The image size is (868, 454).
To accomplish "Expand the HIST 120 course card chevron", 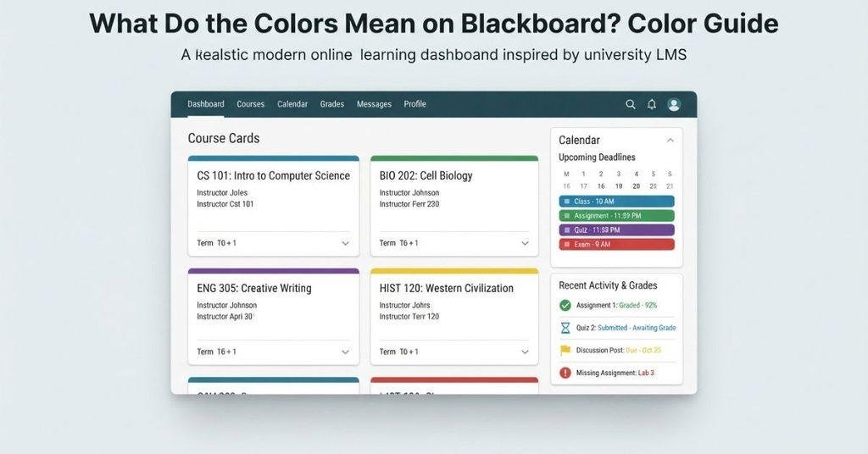I will [x=525, y=352].
